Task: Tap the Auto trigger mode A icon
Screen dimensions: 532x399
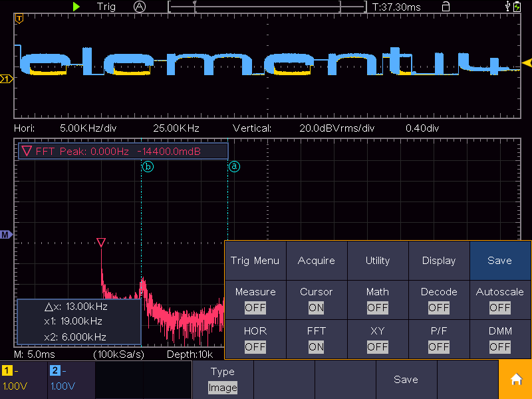Action: (x=140, y=7)
